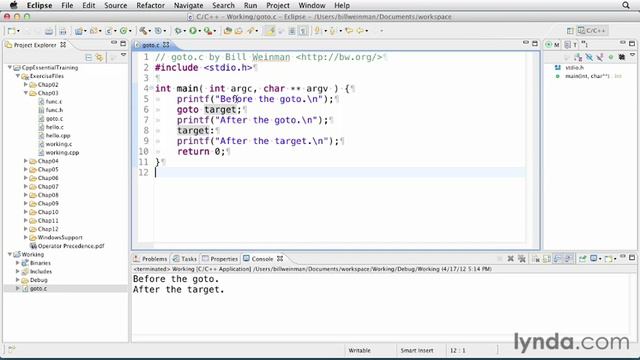Click the Run External Tools icon
Viewport: 640px width, 360px height.
(208, 31)
